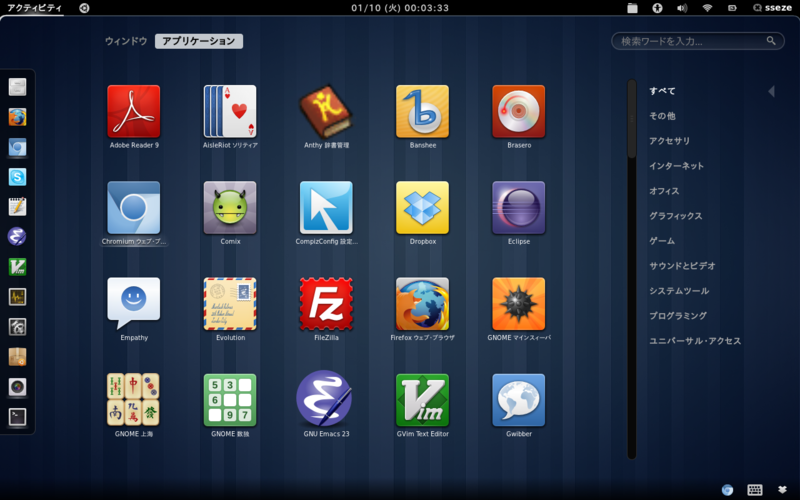
Task: Select サウンドとビデオ category
Action: tap(682, 266)
